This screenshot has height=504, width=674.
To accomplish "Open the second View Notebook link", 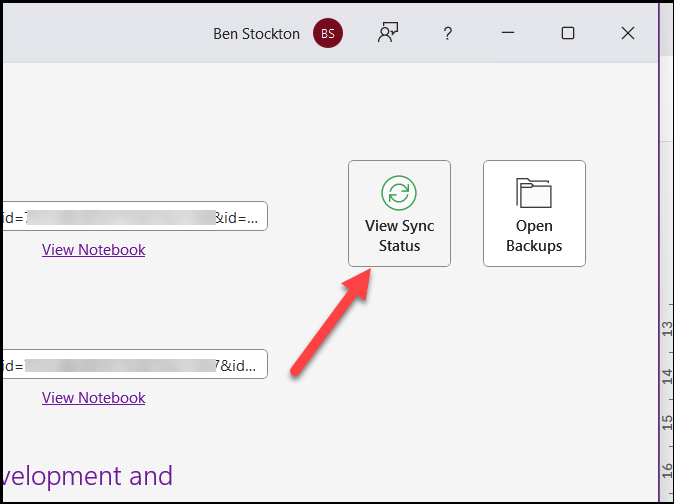I will coord(93,398).
